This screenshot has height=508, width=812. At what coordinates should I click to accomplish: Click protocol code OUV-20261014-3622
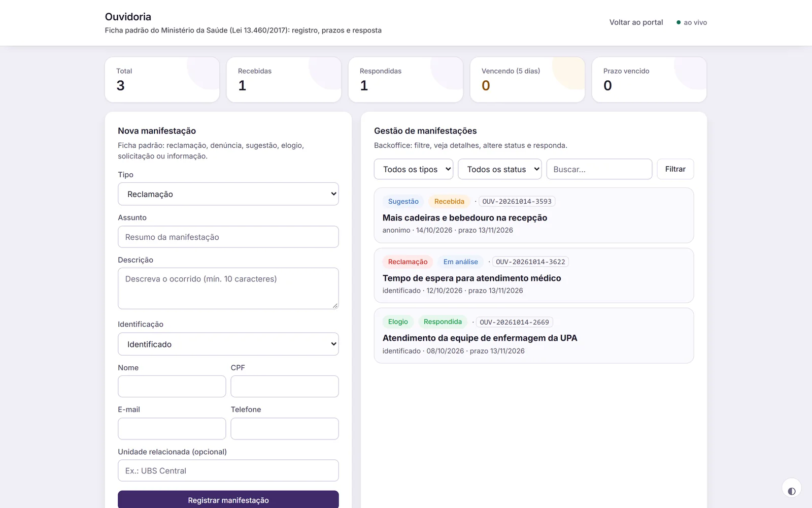530,262
